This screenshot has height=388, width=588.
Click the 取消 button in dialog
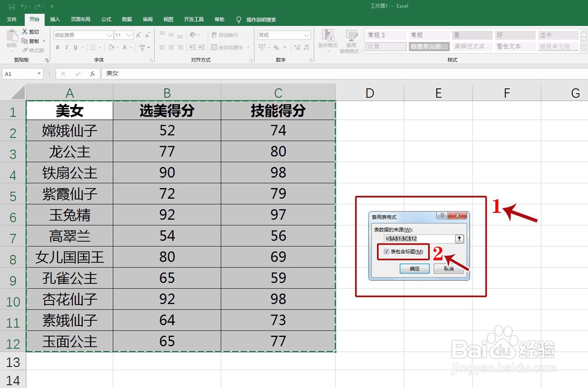pos(449,269)
